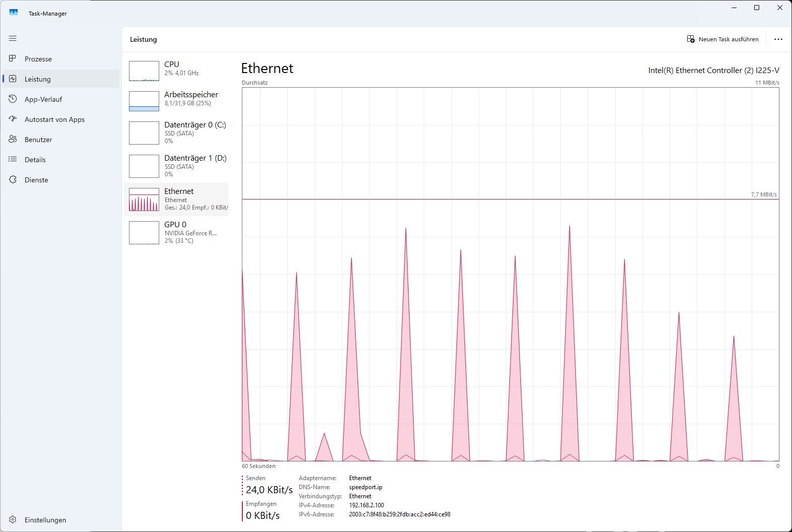Click the 8,1/31,9 GB (25%) memory value
The height and width of the screenshot is (532, 792).
click(x=187, y=103)
